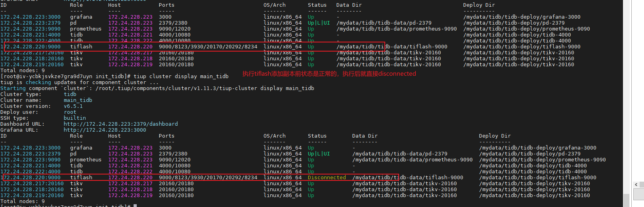
Task: Click the typed "tiup cluster display main_tidb" command
Action: tap(181, 77)
